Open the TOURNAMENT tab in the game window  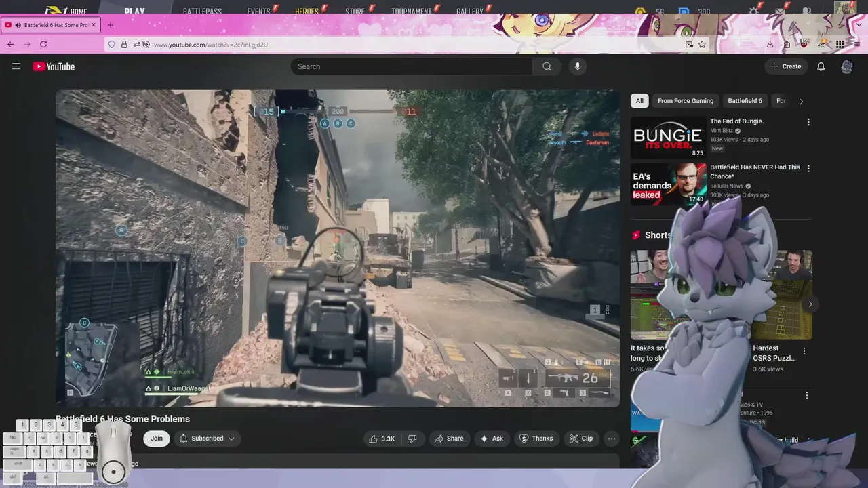coord(412,12)
